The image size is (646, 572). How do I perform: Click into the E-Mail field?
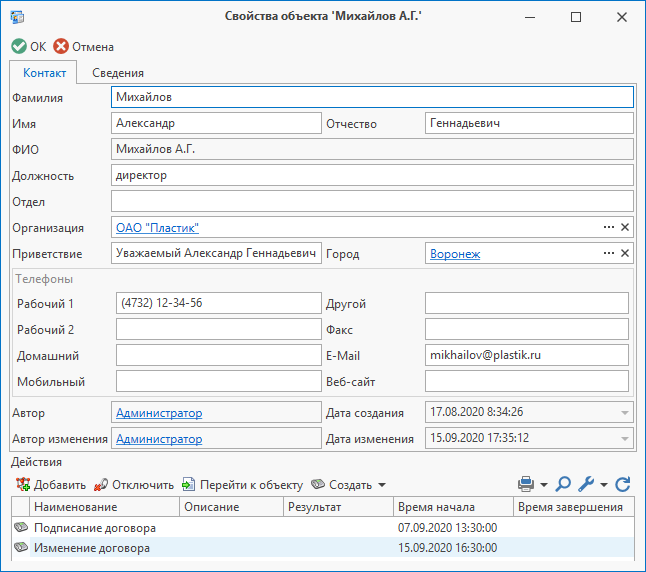click(x=527, y=355)
